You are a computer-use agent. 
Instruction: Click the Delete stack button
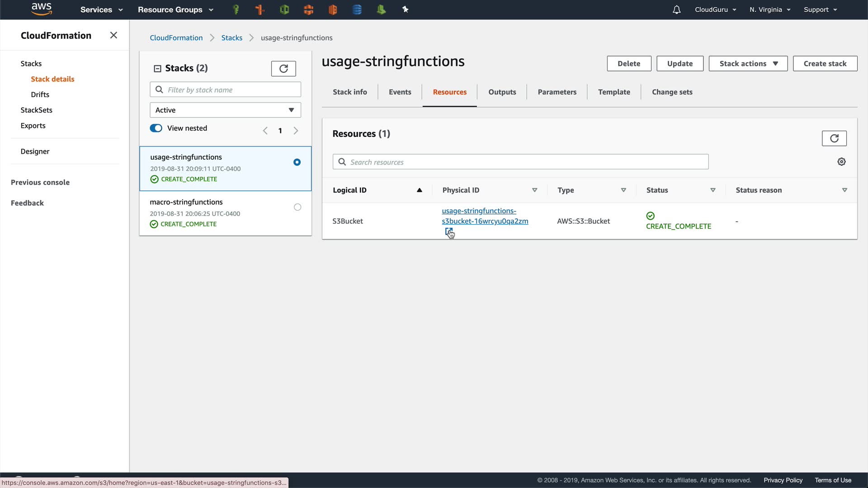point(628,64)
